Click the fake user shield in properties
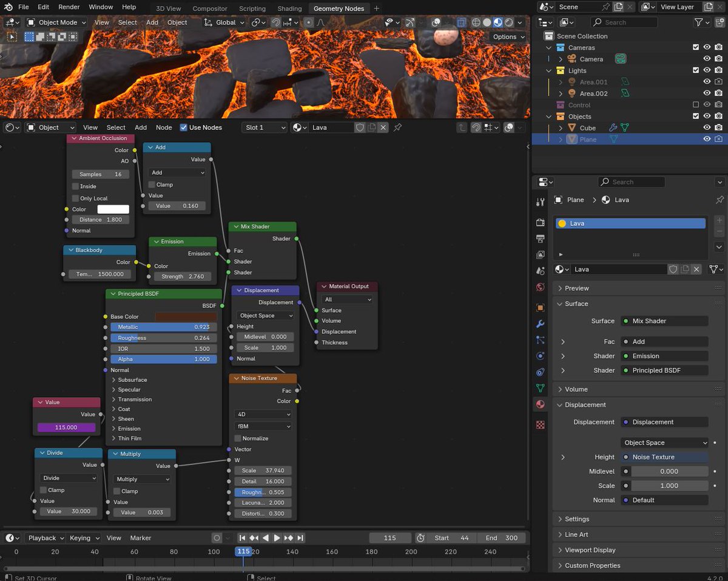Image resolution: width=728 pixels, height=581 pixels. coord(673,269)
